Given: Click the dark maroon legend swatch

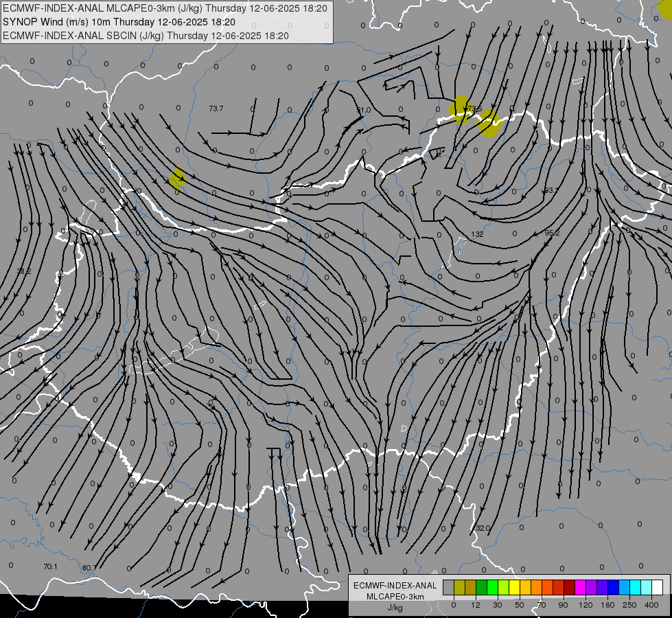Looking at the screenshot, I should [x=570, y=588].
